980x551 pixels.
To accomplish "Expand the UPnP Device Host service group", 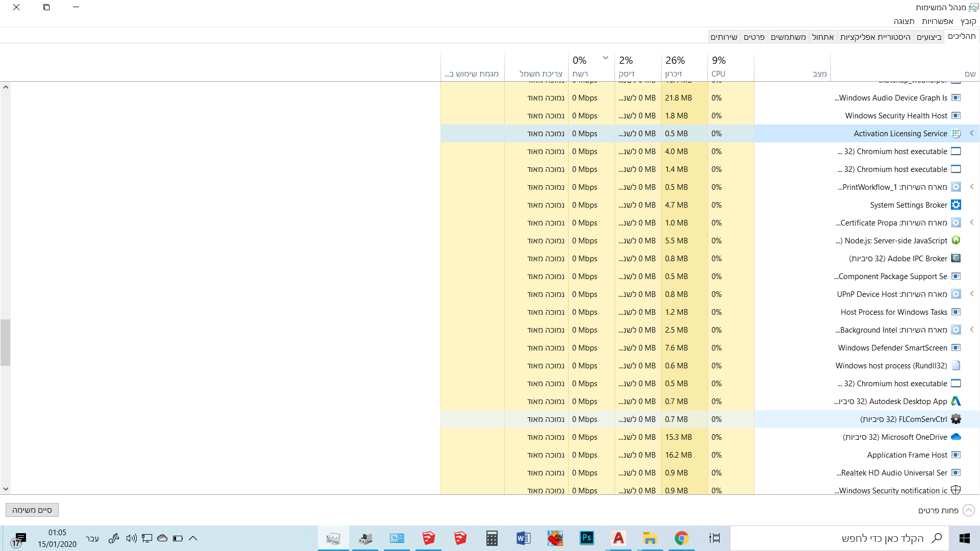I will pos(972,294).
